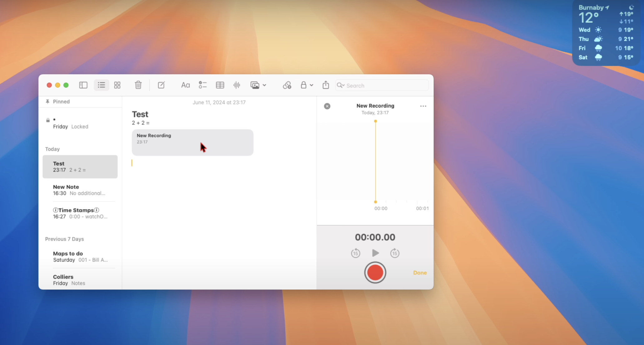Toggle the notes sidebar
The width and height of the screenshot is (644, 345).
coord(83,85)
